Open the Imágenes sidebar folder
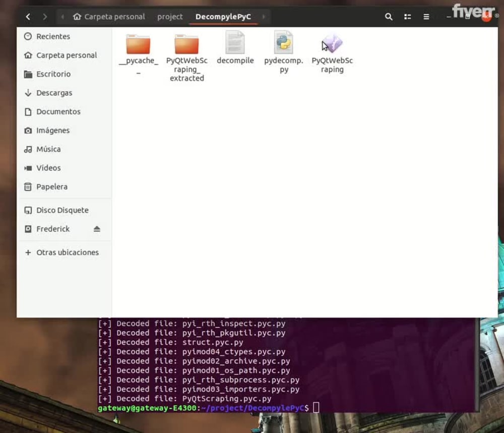Image resolution: width=504 pixels, height=433 pixels. 53,130
